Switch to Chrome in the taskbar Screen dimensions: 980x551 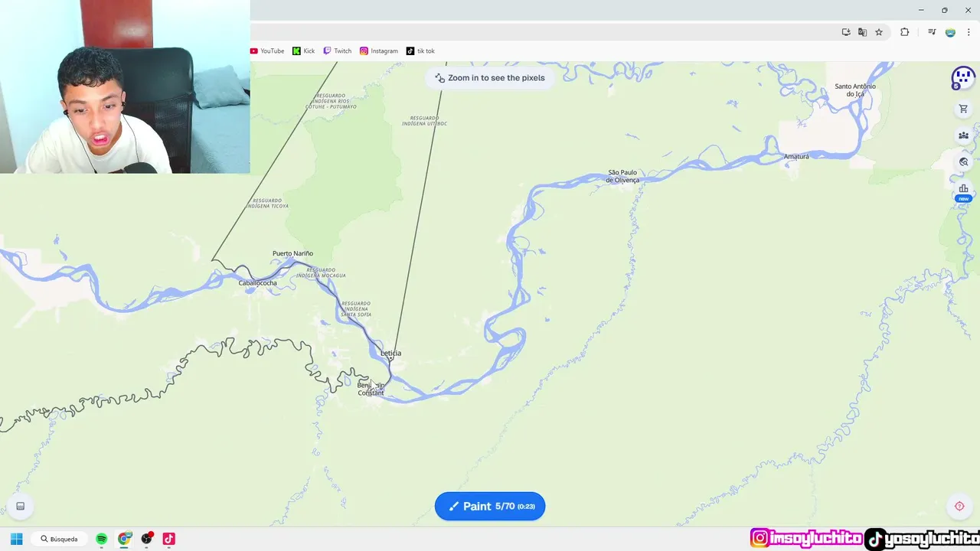click(124, 539)
